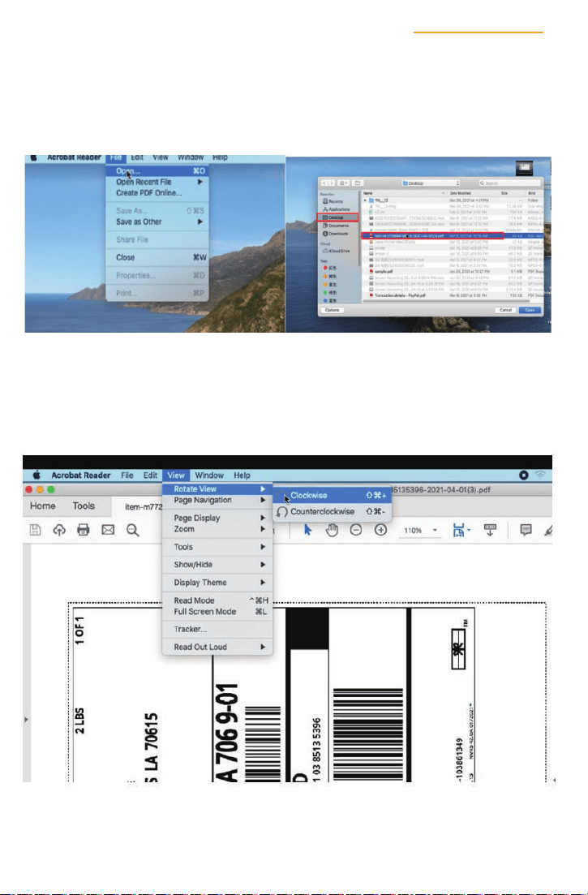Switch to the Home tab

tap(43, 506)
